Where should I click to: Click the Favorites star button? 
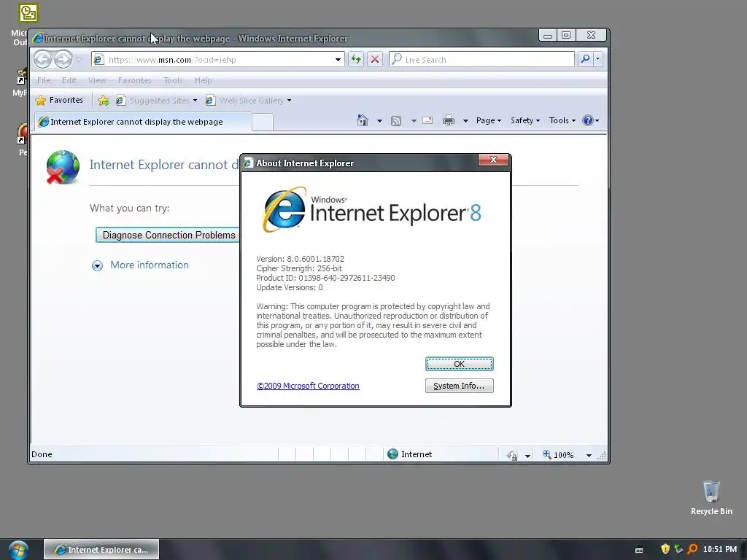coord(60,100)
